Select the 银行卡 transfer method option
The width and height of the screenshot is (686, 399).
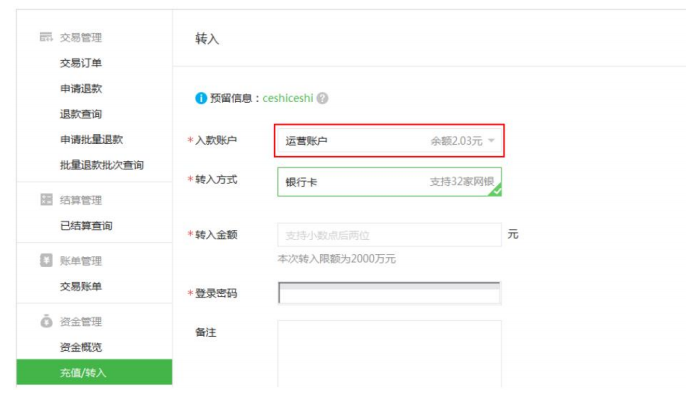click(389, 182)
